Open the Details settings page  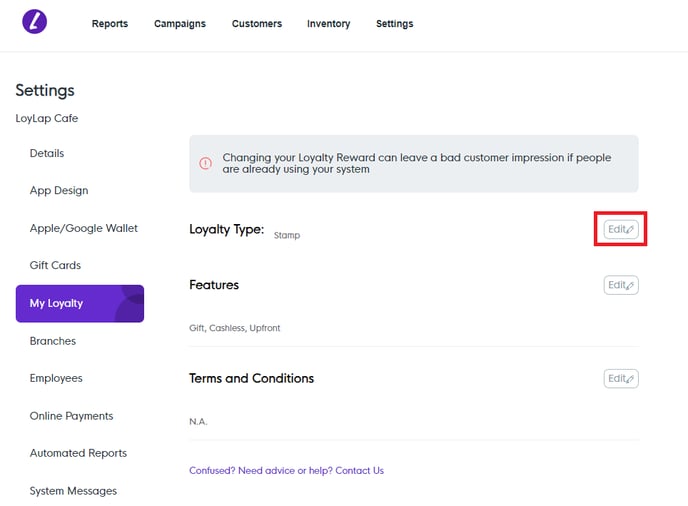47,153
